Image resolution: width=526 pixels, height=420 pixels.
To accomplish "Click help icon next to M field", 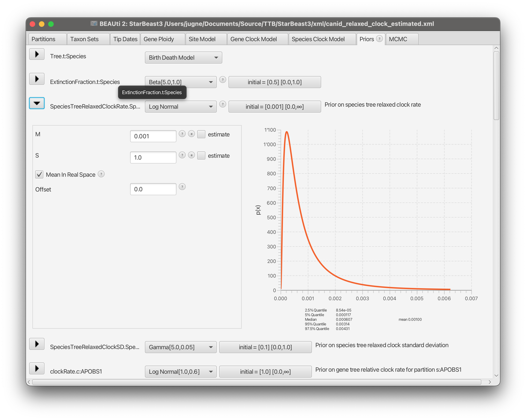I will click(x=182, y=134).
